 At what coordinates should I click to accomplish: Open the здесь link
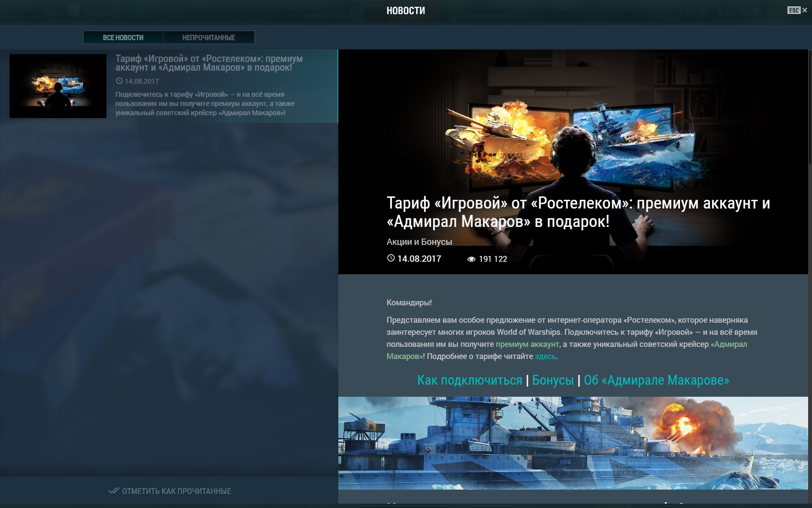click(545, 356)
